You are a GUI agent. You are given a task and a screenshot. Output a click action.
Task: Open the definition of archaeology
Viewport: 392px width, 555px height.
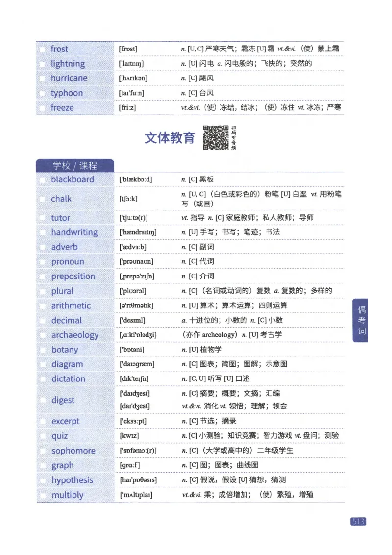point(73,335)
